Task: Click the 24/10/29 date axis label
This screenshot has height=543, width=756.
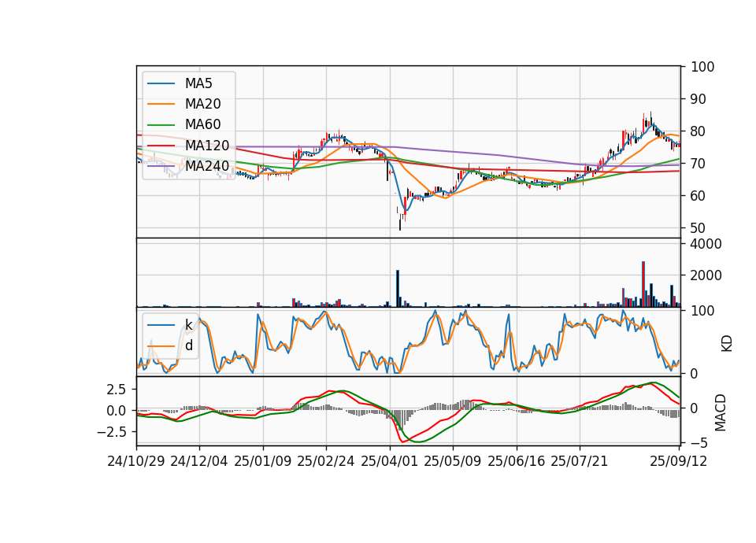Action: coord(136,461)
